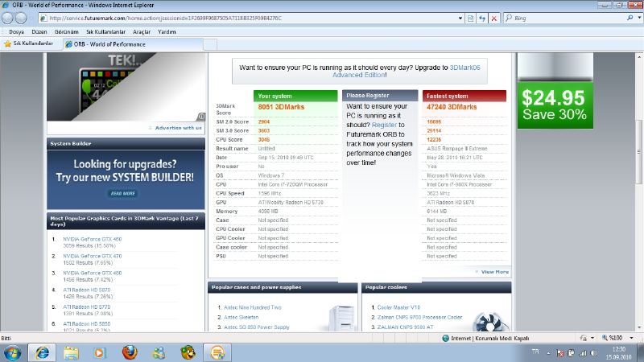Click the red Stop loading icon
The width and height of the screenshot is (644, 362).
coord(494,18)
